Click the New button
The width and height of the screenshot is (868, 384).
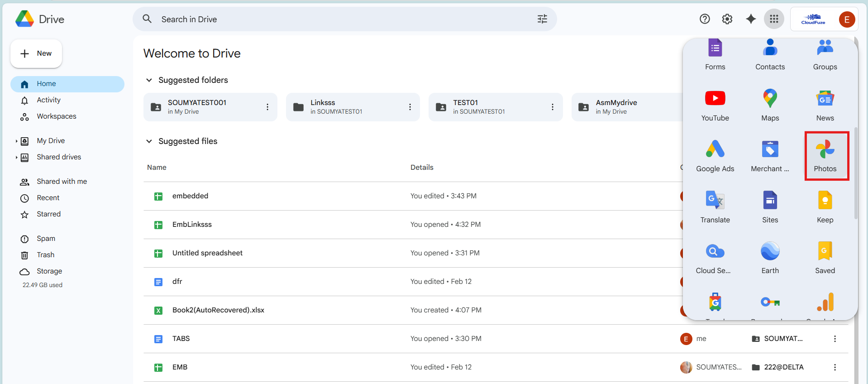point(36,53)
